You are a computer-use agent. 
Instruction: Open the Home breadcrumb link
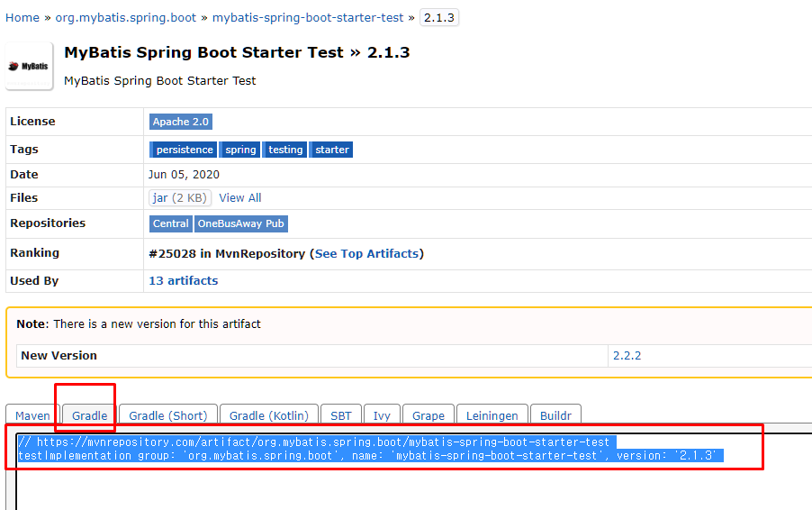(23, 18)
